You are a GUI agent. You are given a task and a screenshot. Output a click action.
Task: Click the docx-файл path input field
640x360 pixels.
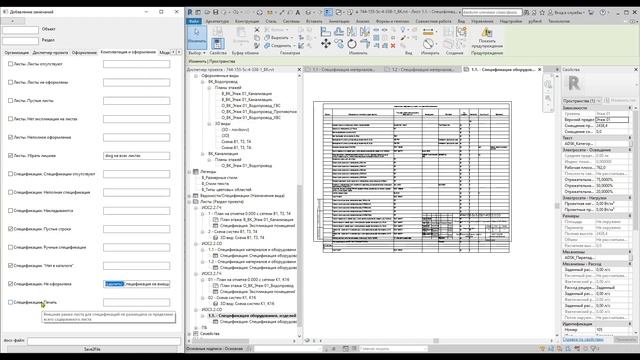point(104,340)
